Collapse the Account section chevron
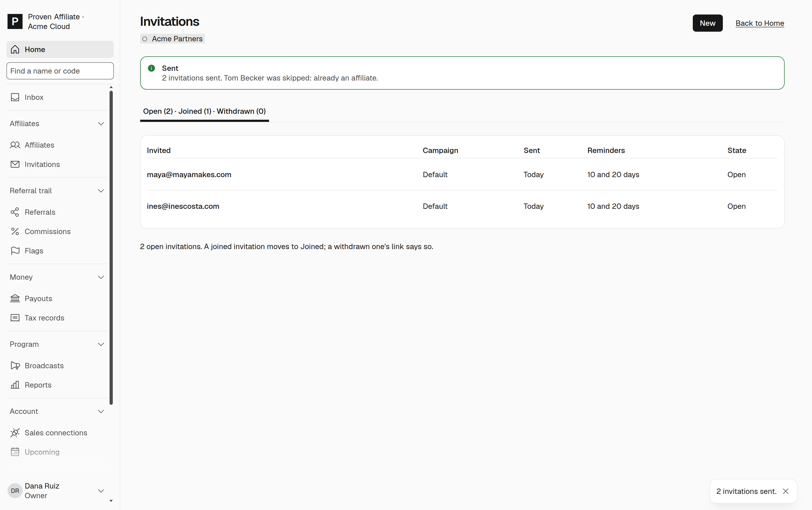812x510 pixels. coord(100,411)
